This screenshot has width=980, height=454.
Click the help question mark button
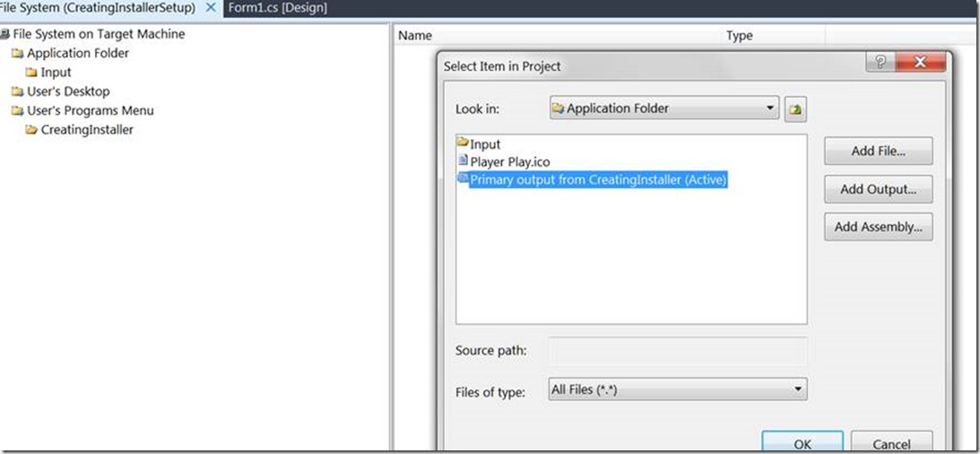pos(880,64)
